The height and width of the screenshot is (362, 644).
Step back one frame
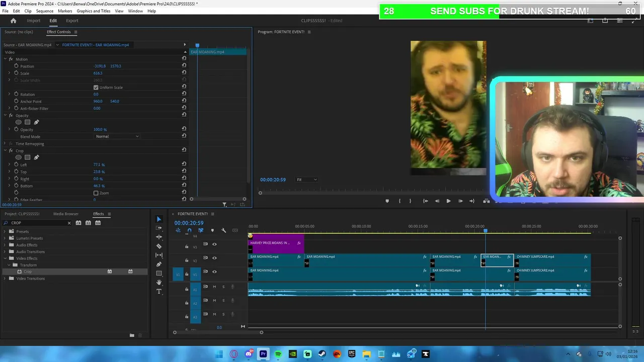click(437, 201)
